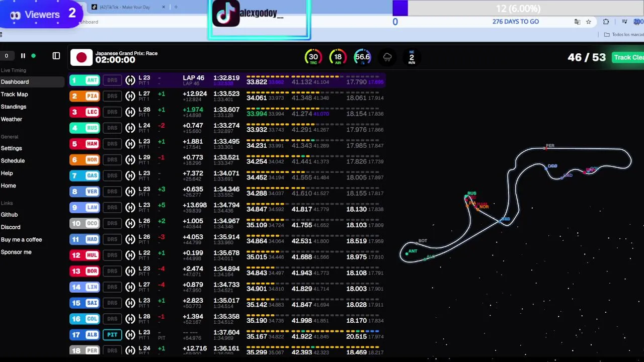Pause the live timing playback

23,56
